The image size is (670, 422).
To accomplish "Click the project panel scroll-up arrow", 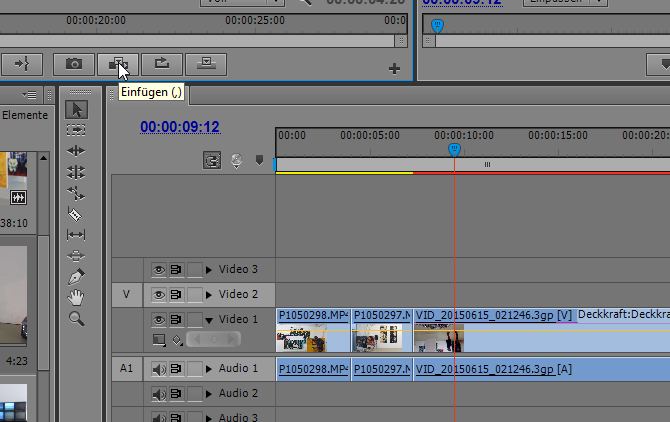I will click(44, 158).
